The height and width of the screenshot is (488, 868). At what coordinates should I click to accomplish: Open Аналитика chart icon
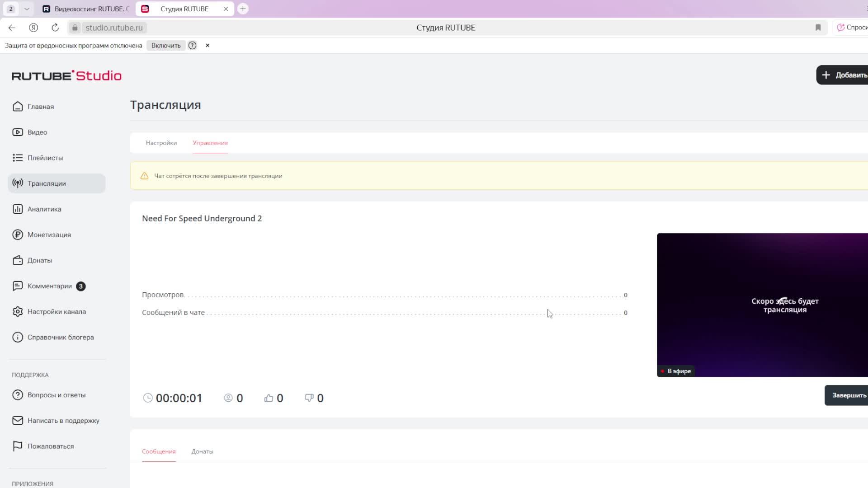point(18,209)
